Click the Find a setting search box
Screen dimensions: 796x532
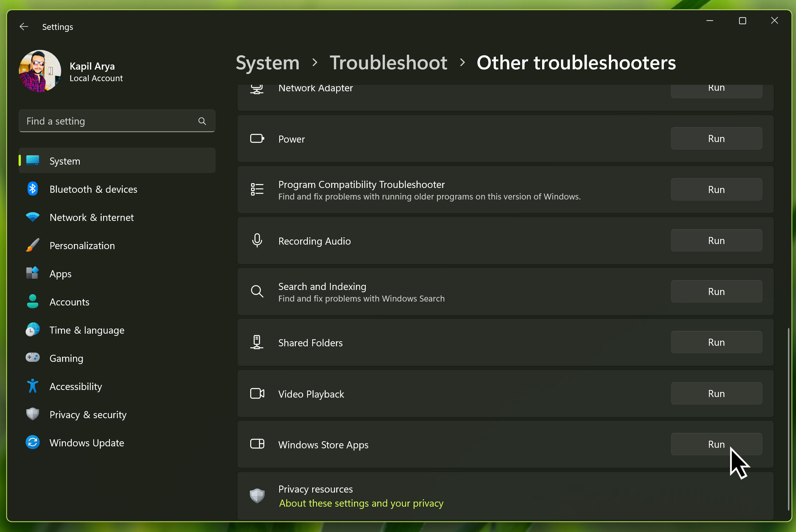pyautogui.click(x=108, y=121)
